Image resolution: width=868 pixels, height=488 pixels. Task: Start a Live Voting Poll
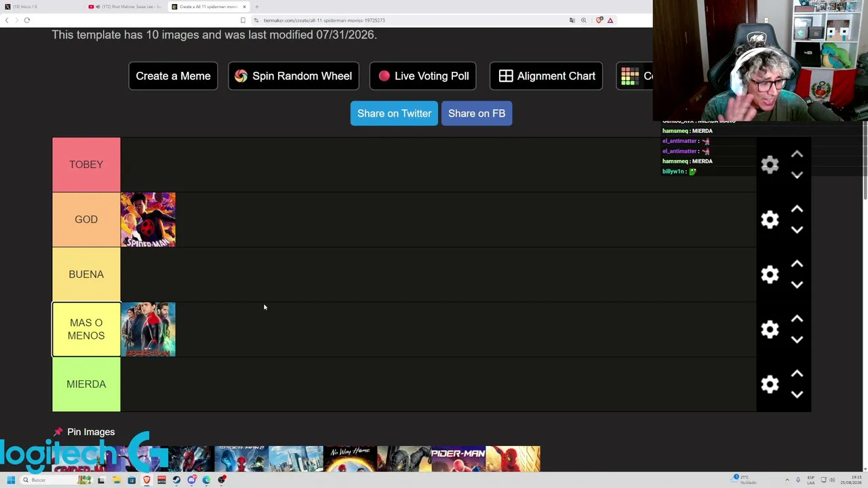click(423, 76)
